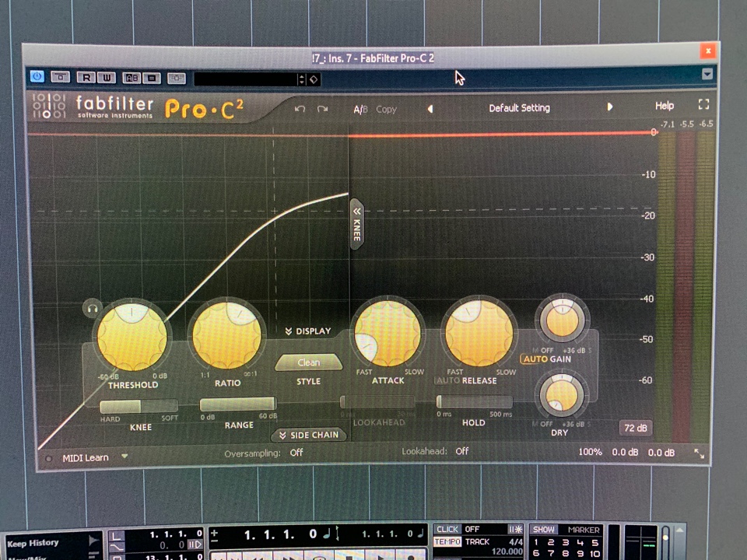Open the Clean style selector
Viewport: 747px width, 560px height.
[309, 362]
